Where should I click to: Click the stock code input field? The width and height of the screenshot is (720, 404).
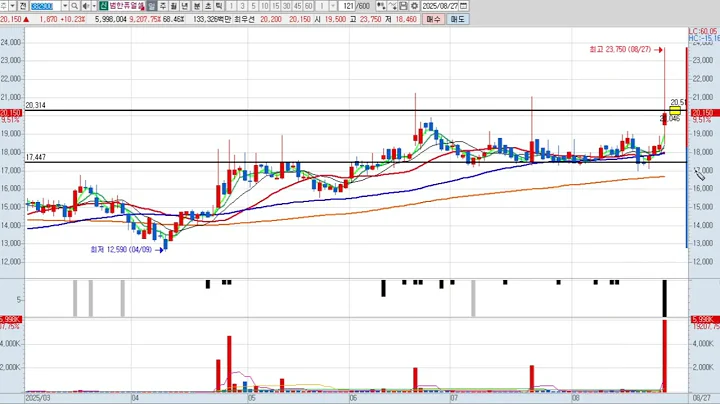coord(45,6)
